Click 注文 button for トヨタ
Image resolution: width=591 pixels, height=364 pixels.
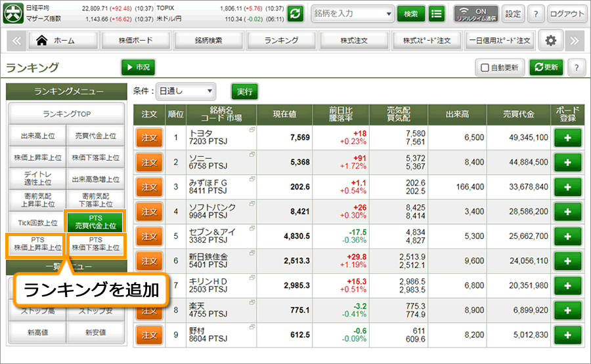click(149, 138)
